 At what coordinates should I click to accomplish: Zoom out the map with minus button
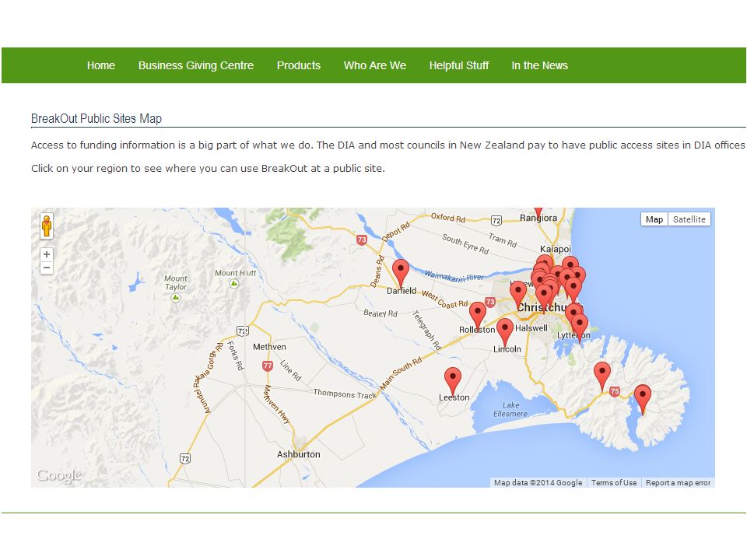[47, 268]
